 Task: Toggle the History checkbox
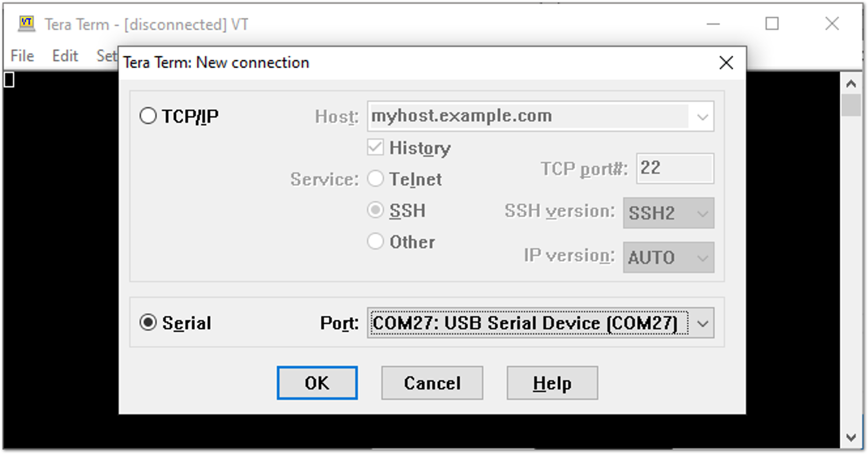pos(375,147)
